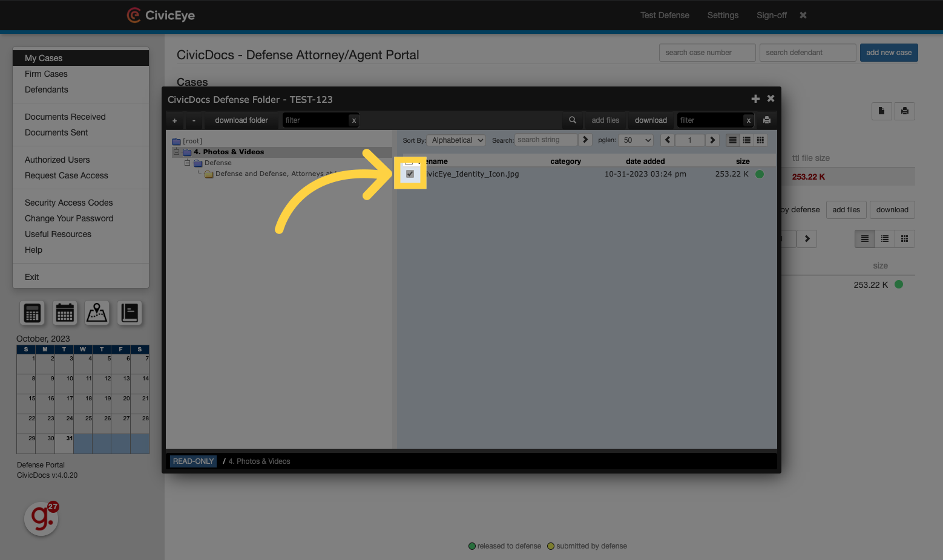943x560 pixels.
Task: Go to previous page in file list
Action: tap(668, 140)
